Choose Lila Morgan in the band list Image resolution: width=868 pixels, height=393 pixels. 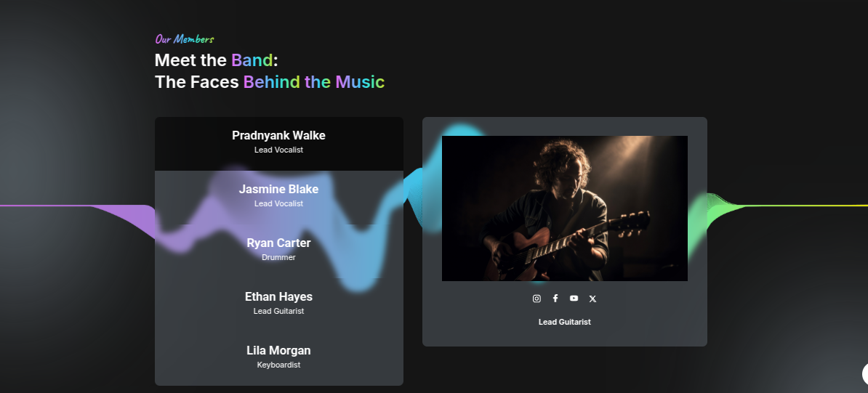279,359
